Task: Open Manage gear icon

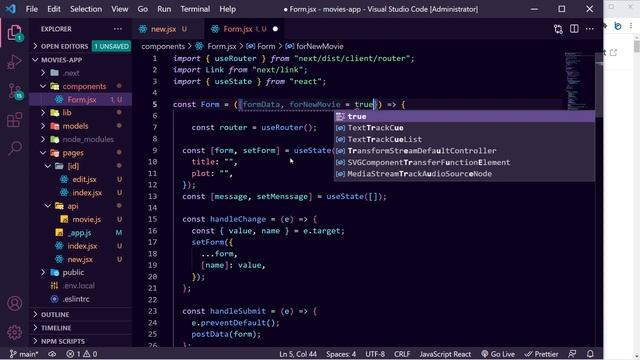Action: (x=14, y=332)
